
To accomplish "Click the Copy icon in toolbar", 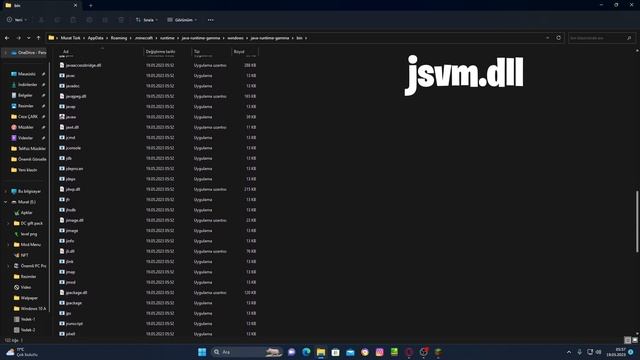I will click(57, 20).
